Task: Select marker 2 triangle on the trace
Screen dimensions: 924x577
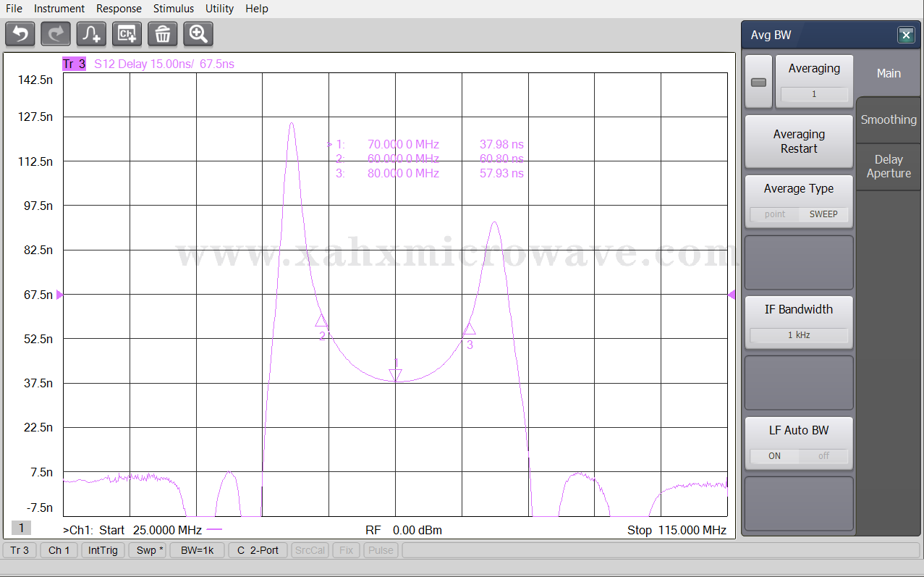Action: [321, 321]
